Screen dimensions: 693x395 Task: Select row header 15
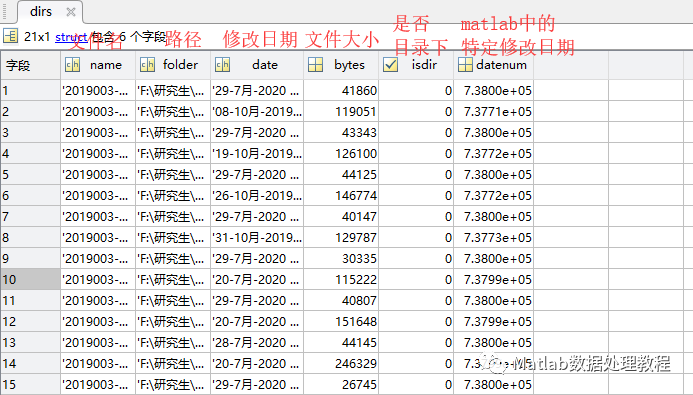pyautogui.click(x=30, y=384)
